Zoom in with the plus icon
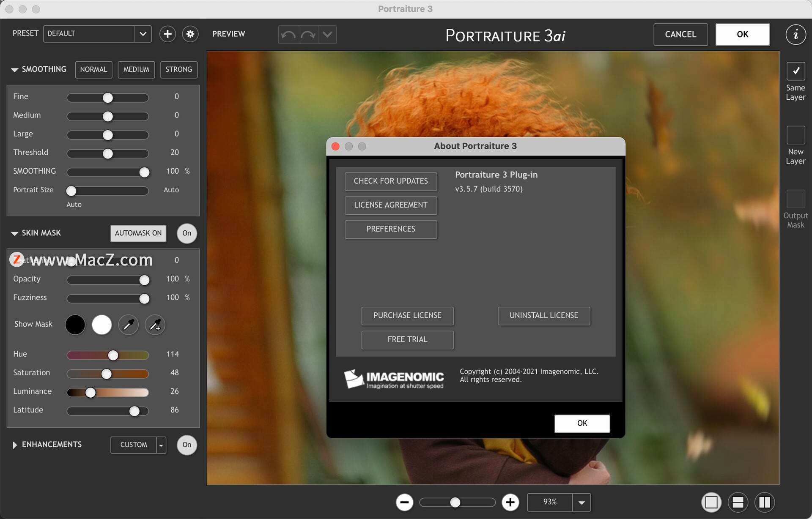The image size is (812, 519). tap(510, 502)
